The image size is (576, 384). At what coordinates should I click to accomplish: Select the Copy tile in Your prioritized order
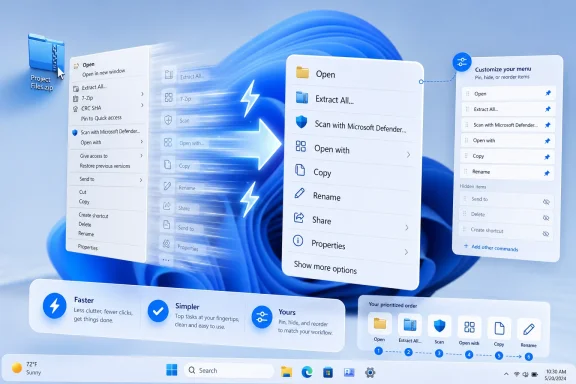click(499, 329)
